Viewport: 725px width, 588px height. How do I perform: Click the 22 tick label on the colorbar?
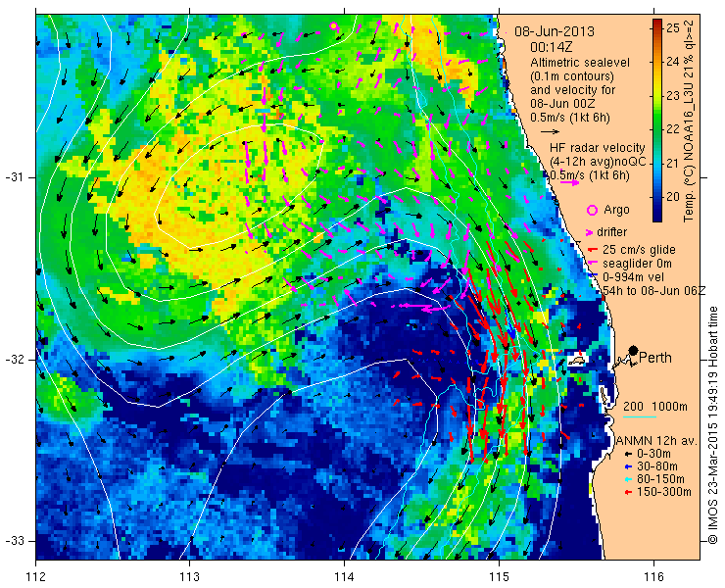[x=673, y=129]
